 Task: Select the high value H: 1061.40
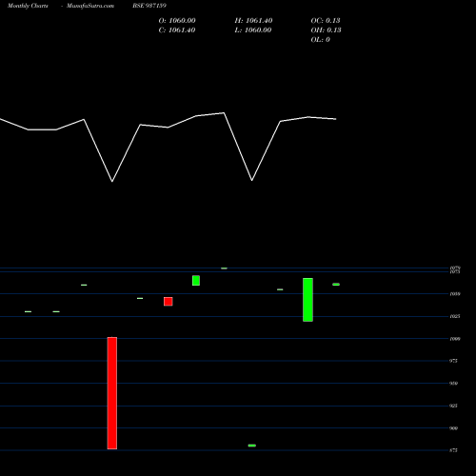click(253, 21)
